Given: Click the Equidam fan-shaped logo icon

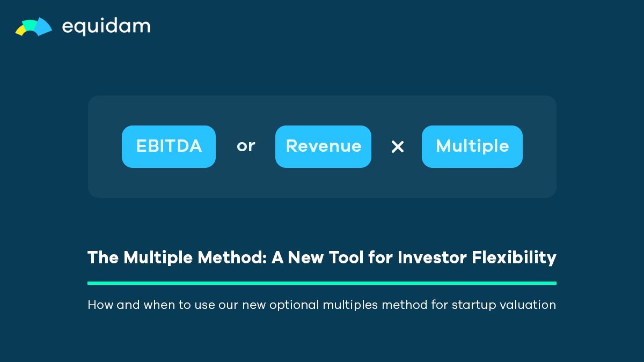Looking at the screenshot, I should pyautogui.click(x=34, y=27).
